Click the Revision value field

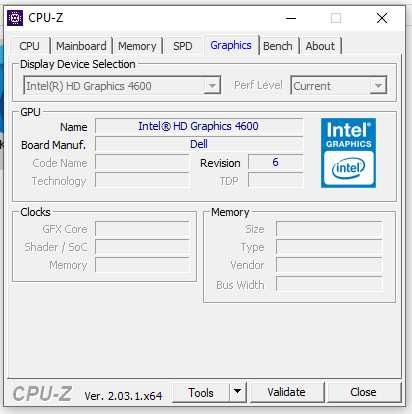click(276, 162)
